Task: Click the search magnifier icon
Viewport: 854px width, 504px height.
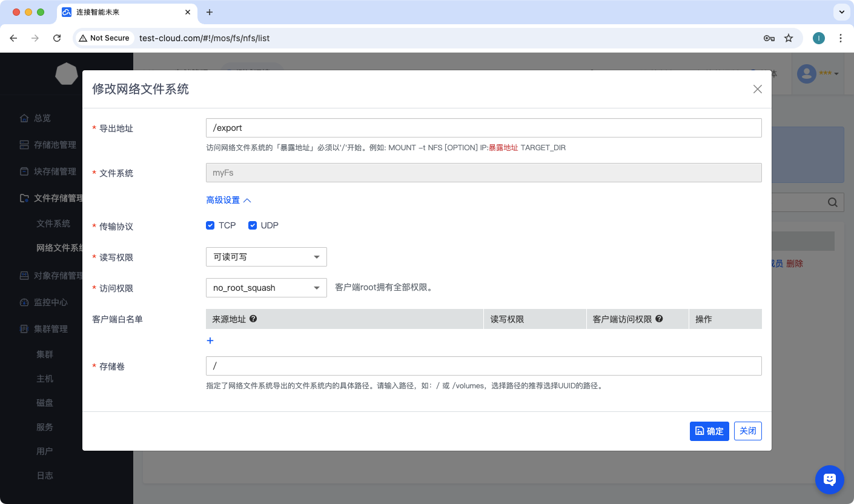Action: 833,202
